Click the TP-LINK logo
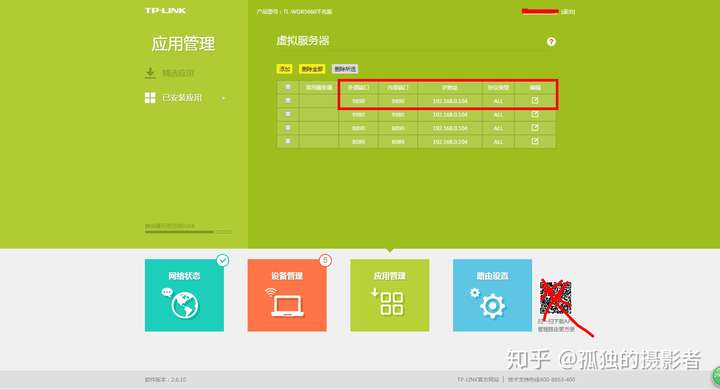Screen dimensions: 720x389 point(165,11)
